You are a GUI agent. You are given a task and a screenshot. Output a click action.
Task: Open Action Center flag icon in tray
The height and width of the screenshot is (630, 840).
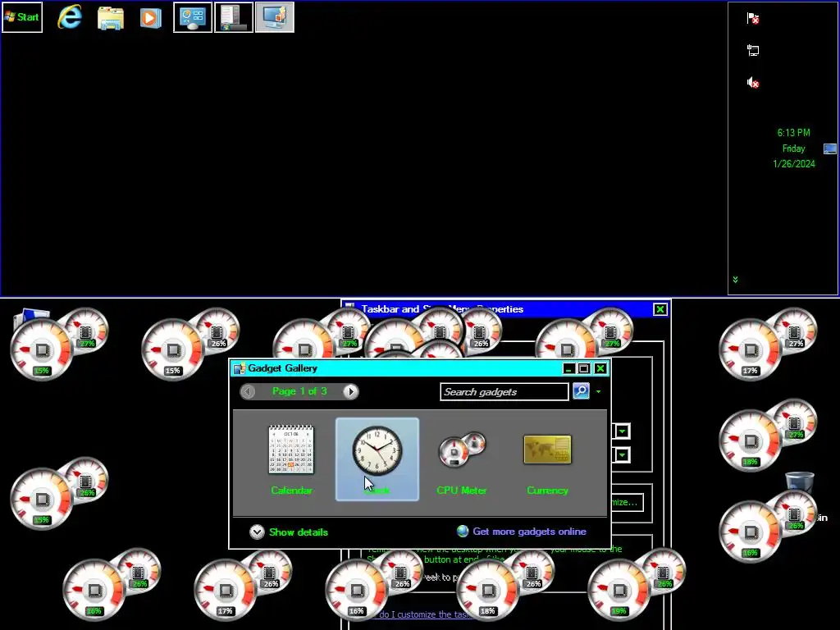point(753,18)
